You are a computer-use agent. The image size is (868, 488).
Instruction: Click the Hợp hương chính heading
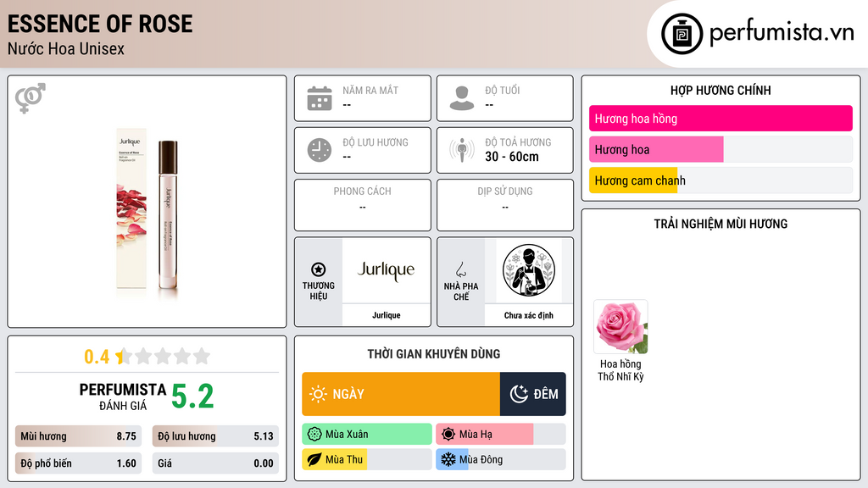(x=721, y=90)
